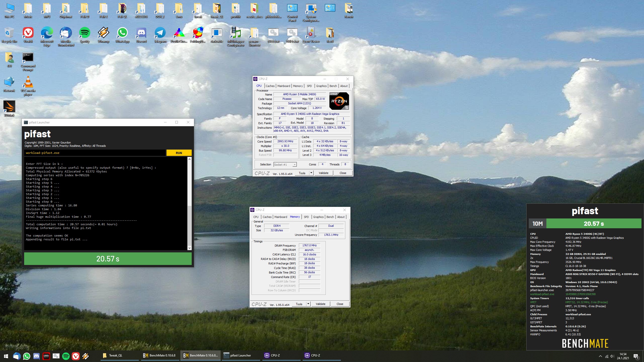This screenshot has width=644, height=362.
Task: Expand Tools dropdown arrow in Memory CPU-Z window
Action: [x=308, y=304]
